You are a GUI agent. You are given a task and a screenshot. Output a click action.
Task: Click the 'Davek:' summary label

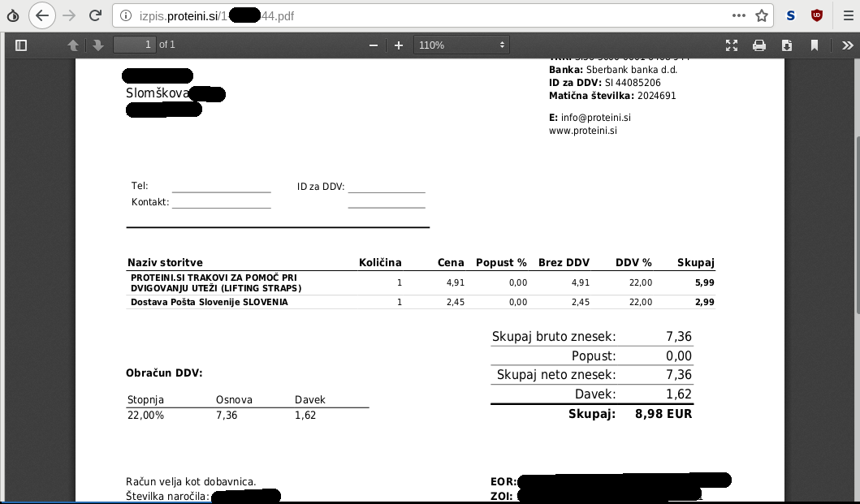(x=595, y=394)
